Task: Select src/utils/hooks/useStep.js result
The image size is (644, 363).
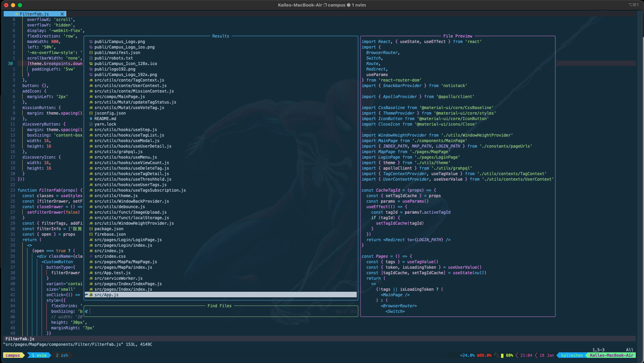Action: coord(126,130)
